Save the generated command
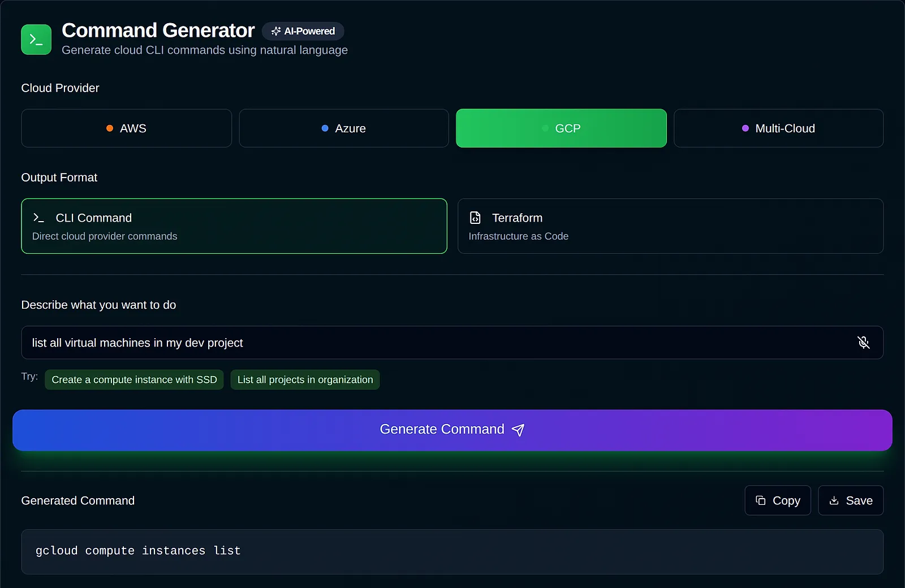The image size is (905, 588). tap(851, 500)
